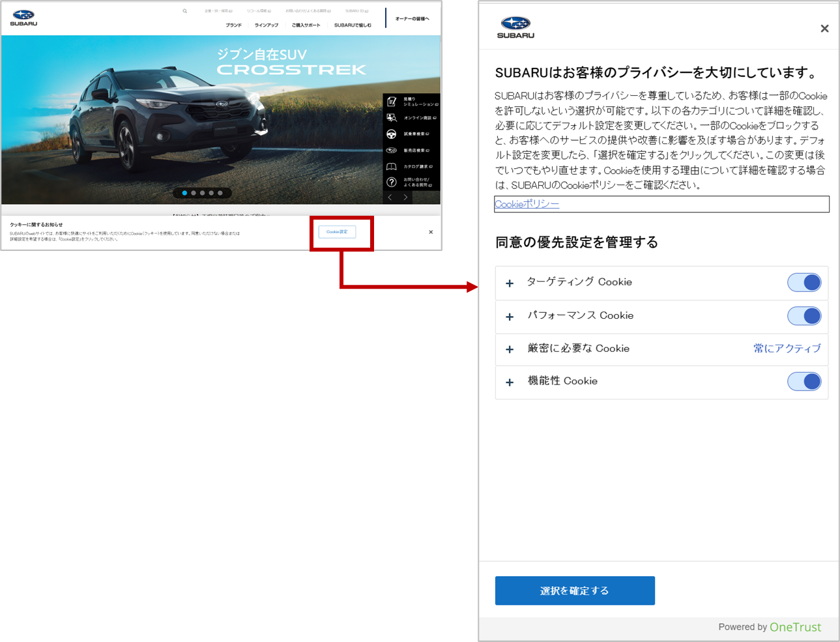840x642 pixels.
Task: Click the SUBARUはお客様のプライバシー panel heading
Action: pyautogui.click(x=656, y=72)
